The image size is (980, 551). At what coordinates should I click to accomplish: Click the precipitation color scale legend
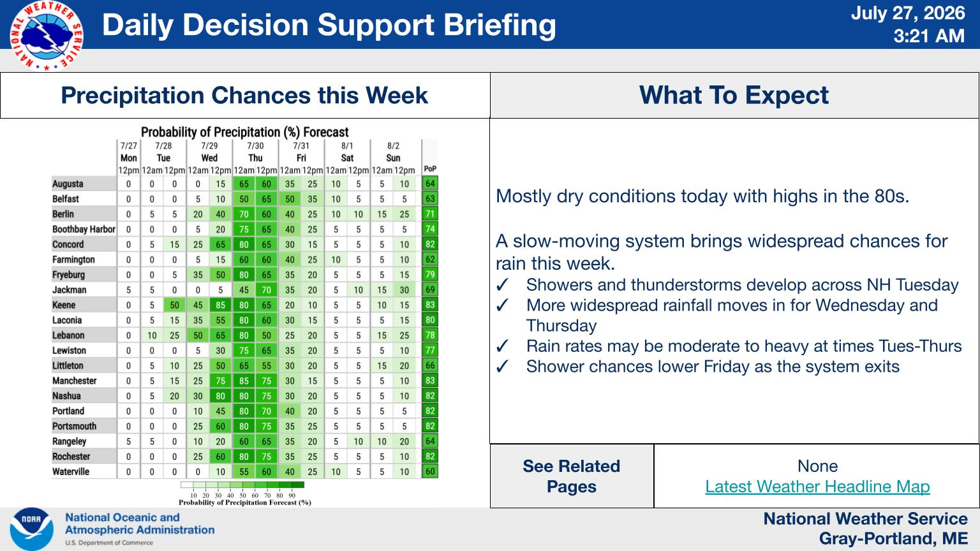point(243,489)
